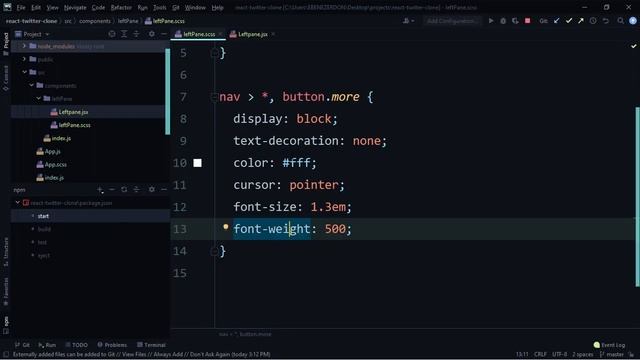Open the Event Log
The width and height of the screenshot is (640, 360).
[610, 345]
